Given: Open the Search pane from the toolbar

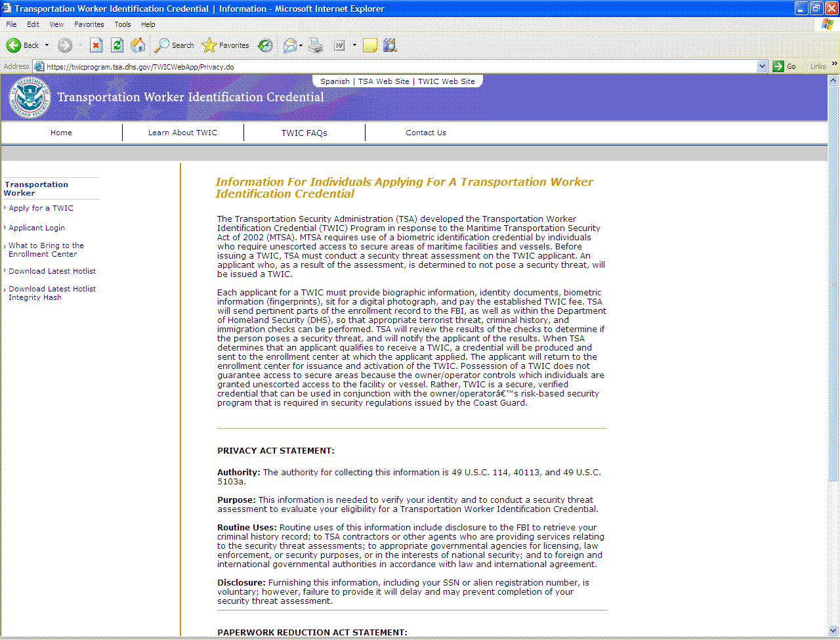Looking at the screenshot, I should [174, 45].
